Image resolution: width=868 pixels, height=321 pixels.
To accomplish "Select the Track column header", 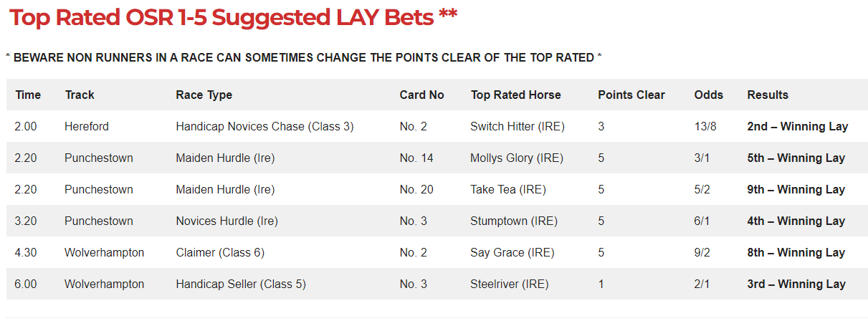I will (80, 95).
